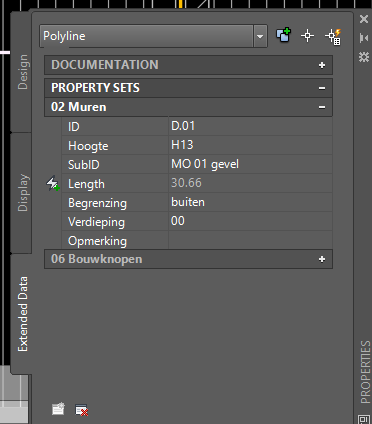Select the Length property label
Viewport: 372px width, 424px height.
86,184
